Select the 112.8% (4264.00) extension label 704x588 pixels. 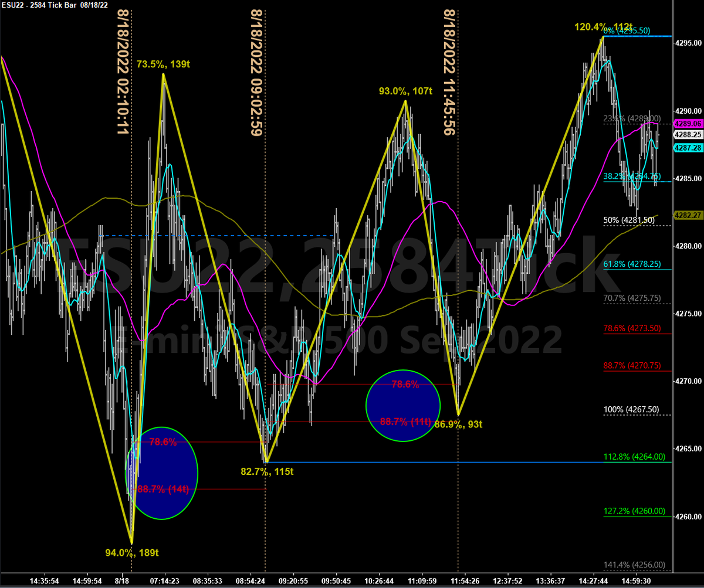click(635, 457)
